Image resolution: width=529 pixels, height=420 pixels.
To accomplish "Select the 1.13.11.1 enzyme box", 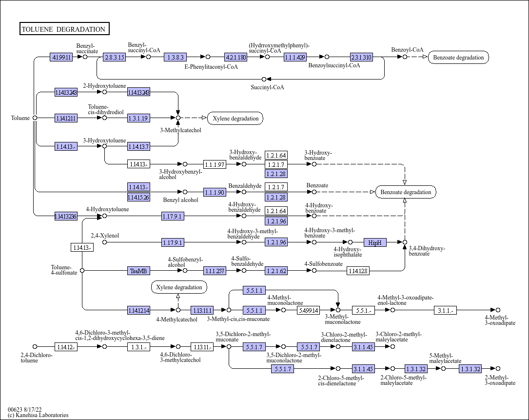I will tap(202, 310).
